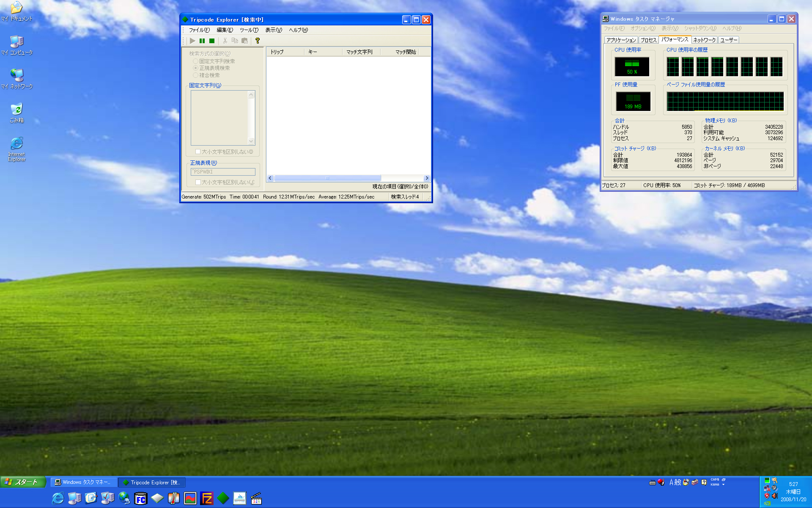The width and height of the screenshot is (812, 508).
Task: Launch FileZilla from quick launch
Action: pyautogui.click(x=207, y=498)
